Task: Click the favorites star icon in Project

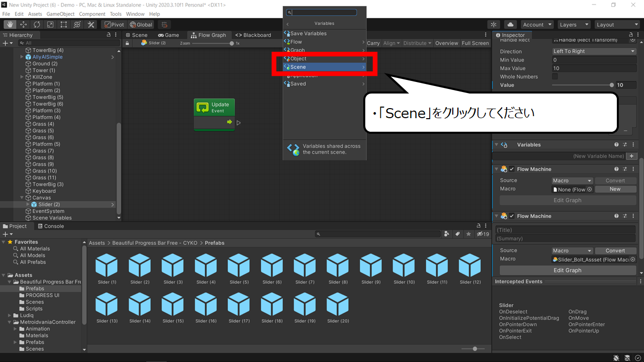Action: click(x=468, y=234)
